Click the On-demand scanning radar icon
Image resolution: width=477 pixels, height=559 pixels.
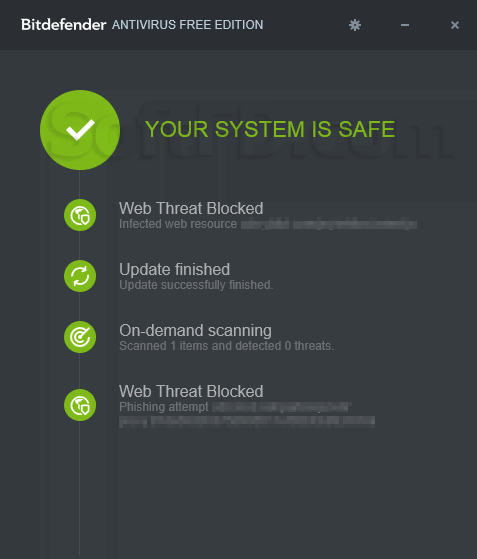80,337
